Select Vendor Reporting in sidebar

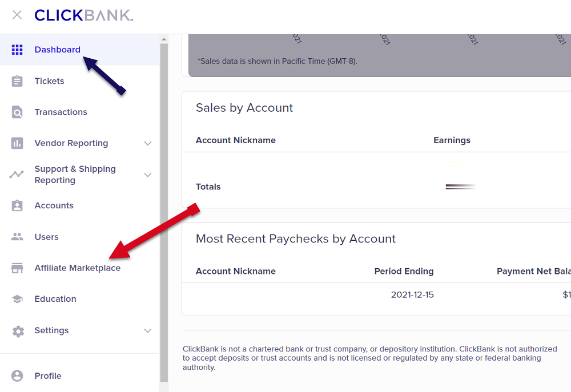(80, 143)
